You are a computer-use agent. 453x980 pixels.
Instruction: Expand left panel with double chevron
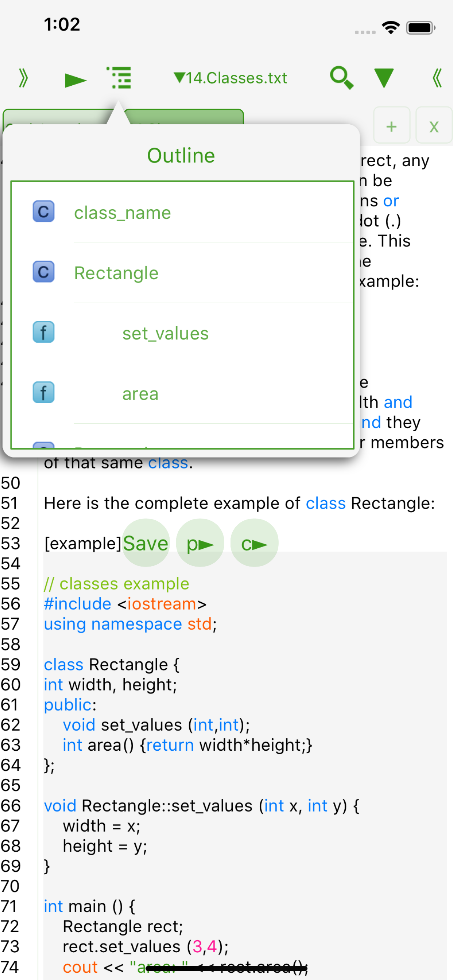tap(24, 78)
